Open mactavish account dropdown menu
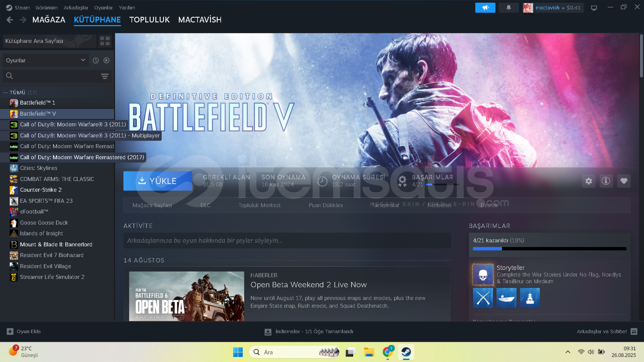The image size is (644, 362). (x=550, y=8)
